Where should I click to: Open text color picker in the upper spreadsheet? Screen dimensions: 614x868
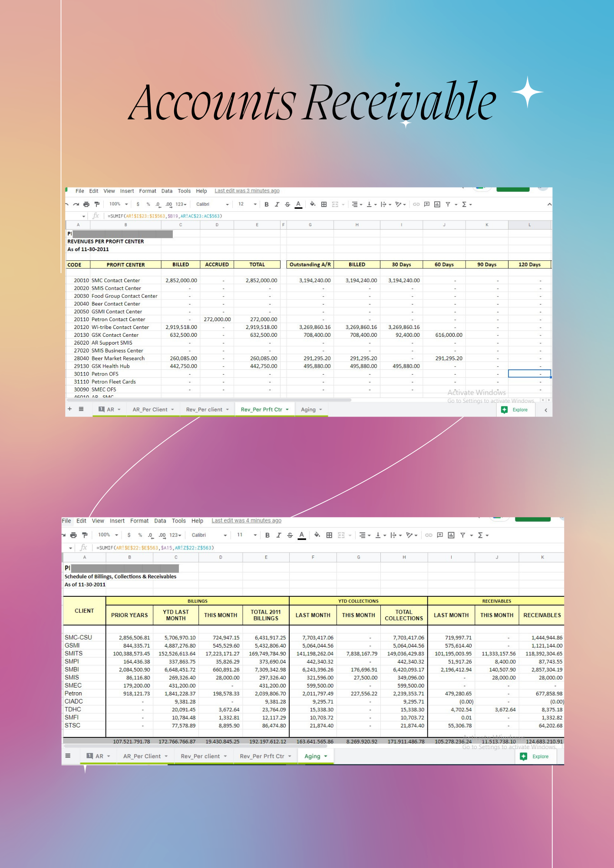(x=298, y=204)
